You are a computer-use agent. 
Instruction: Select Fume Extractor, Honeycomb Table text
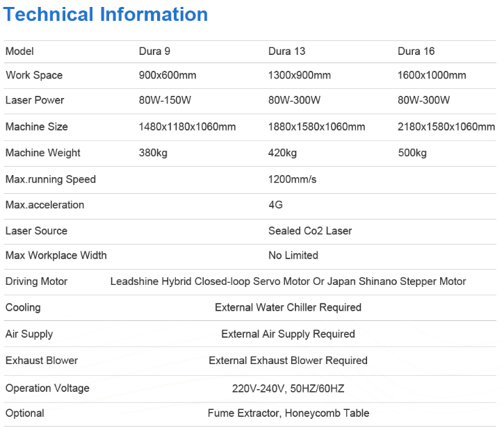pos(288,413)
